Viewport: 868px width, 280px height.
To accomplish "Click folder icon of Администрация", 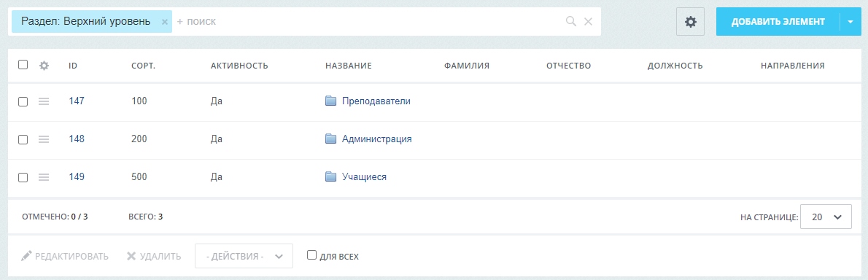I will coord(331,139).
